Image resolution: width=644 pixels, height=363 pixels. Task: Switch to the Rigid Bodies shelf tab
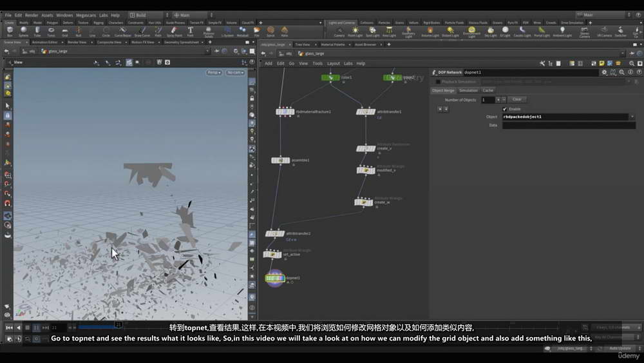click(431, 23)
